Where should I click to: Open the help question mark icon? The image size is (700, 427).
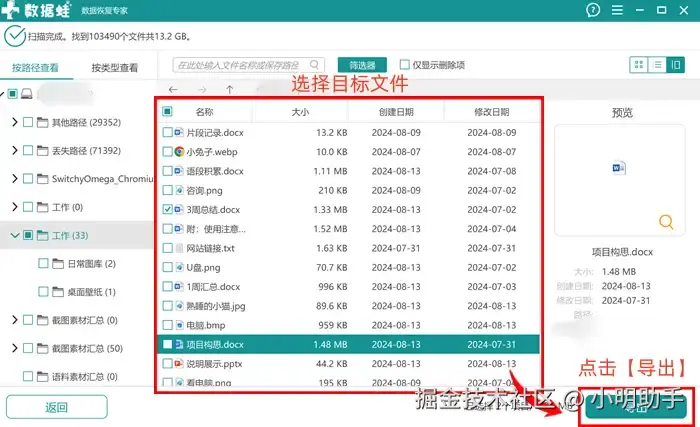tap(593, 10)
